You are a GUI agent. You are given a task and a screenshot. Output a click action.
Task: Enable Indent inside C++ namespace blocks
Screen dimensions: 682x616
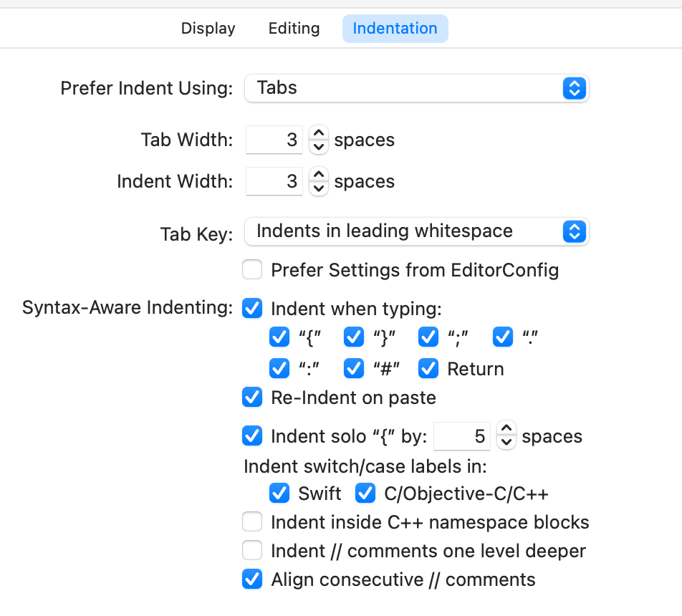coord(252,522)
